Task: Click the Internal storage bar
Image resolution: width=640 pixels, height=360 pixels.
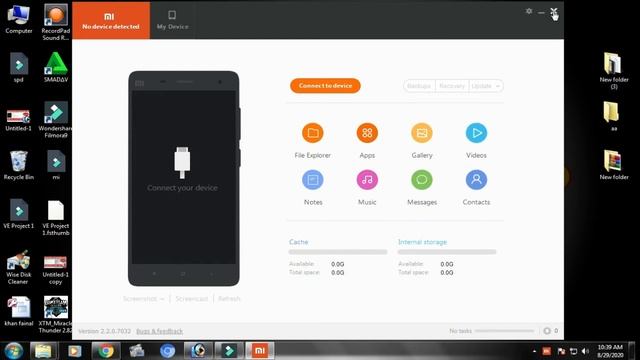Action: point(447,252)
